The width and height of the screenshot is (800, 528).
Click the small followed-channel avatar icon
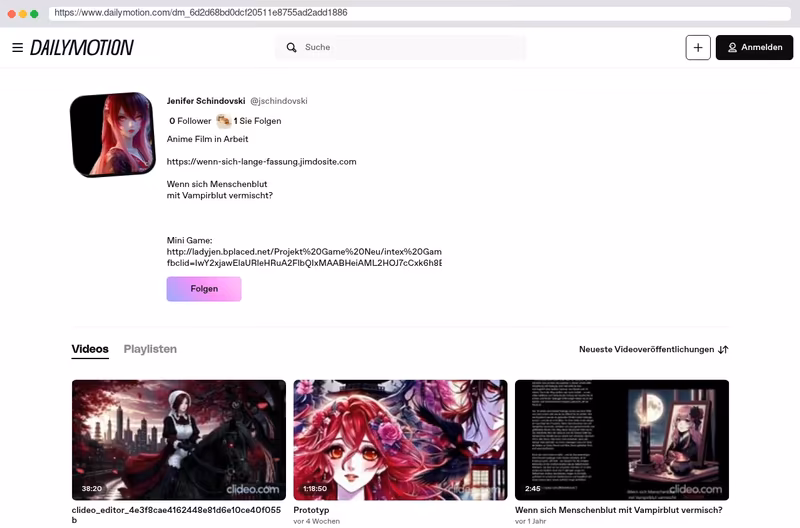223,121
